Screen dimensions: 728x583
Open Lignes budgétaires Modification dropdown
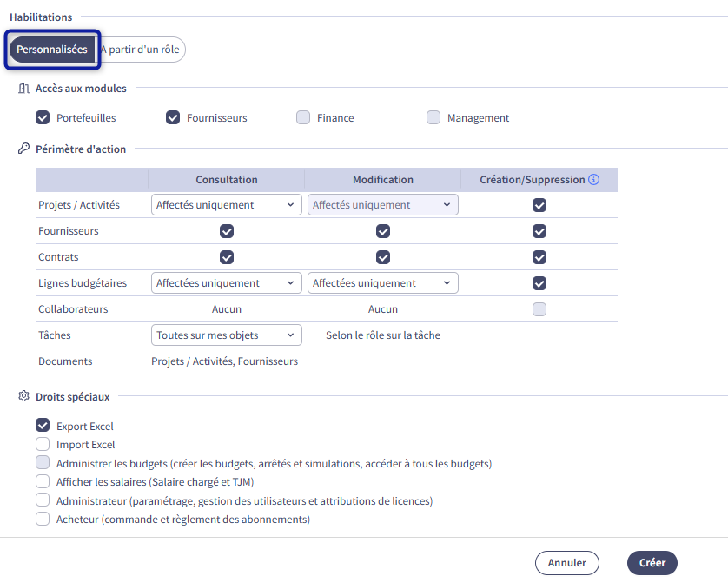coord(383,282)
